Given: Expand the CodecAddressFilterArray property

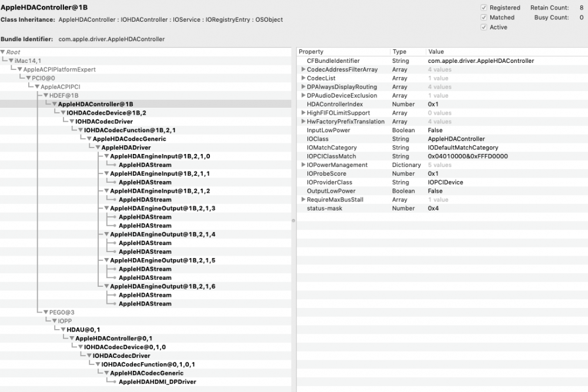Looking at the screenshot, I should tap(303, 69).
